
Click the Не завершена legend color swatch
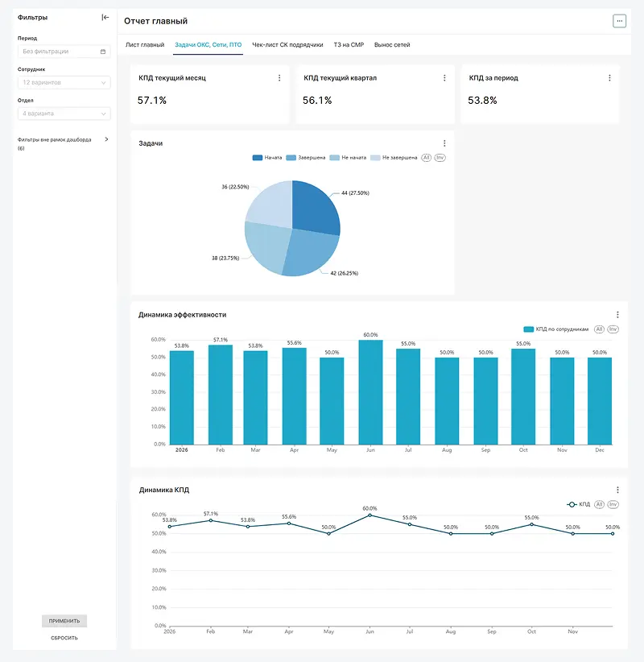point(375,158)
